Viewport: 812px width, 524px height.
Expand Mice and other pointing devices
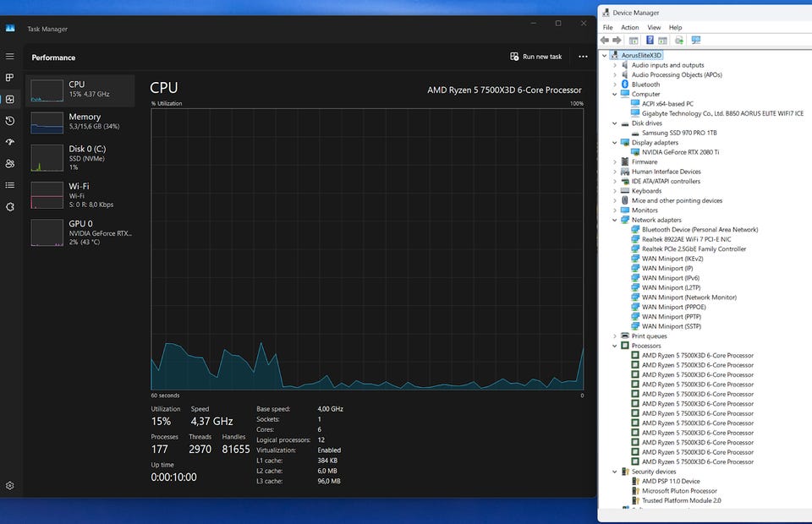pyautogui.click(x=615, y=200)
